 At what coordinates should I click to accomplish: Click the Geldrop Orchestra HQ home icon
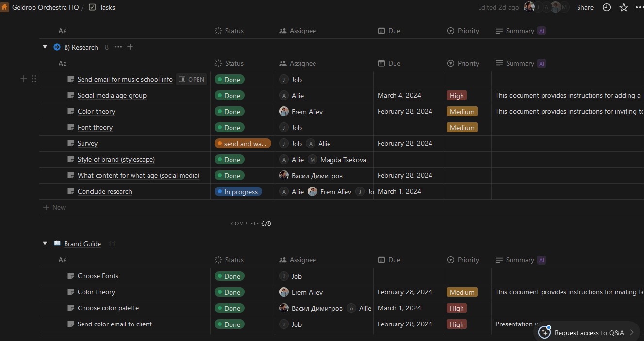[5, 7]
